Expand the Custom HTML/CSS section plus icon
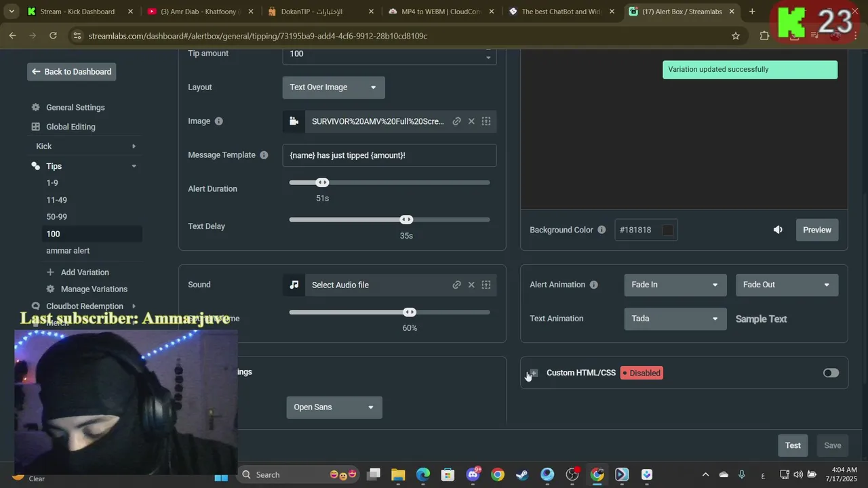Image resolution: width=868 pixels, height=488 pixels. [x=534, y=373]
